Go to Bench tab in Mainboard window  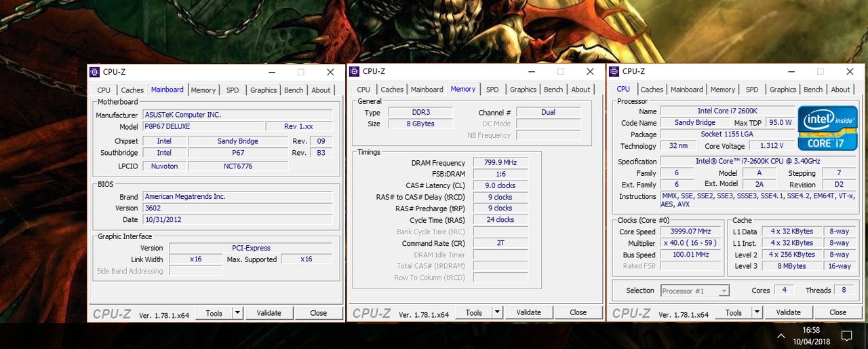point(294,90)
